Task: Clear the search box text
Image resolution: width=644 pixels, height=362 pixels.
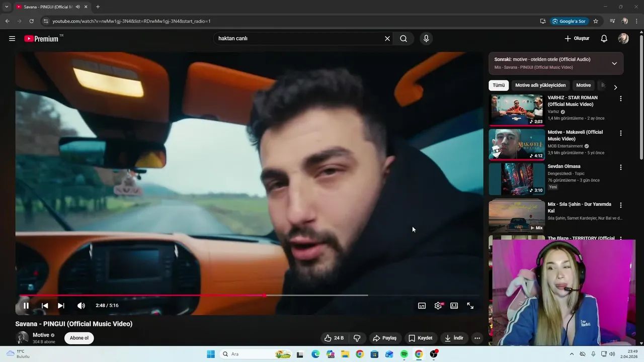Action: coord(387,39)
